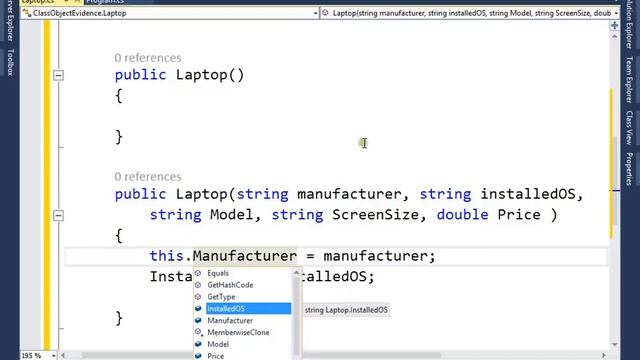This screenshot has width=640, height=360.
Task: Open the Class View side tab
Action: click(x=629, y=128)
